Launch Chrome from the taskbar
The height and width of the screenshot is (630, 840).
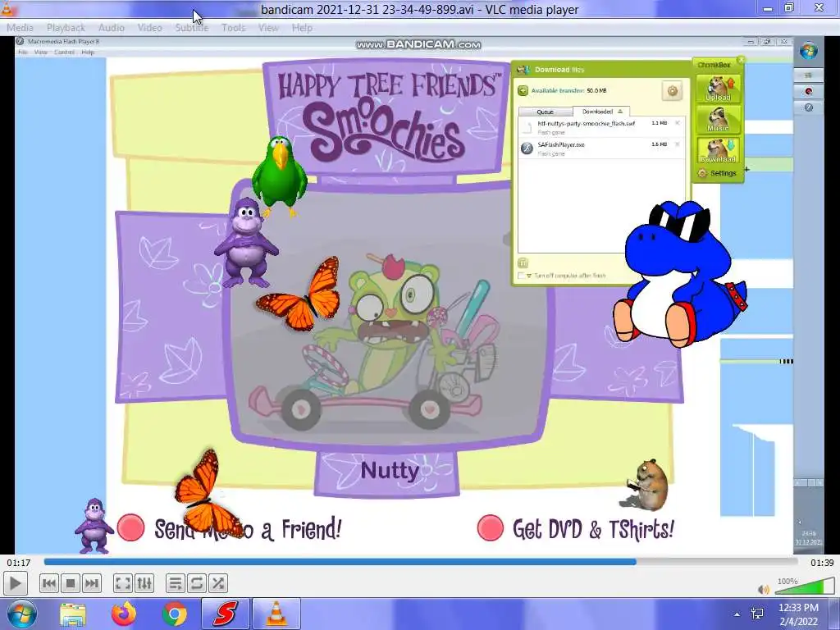175,614
